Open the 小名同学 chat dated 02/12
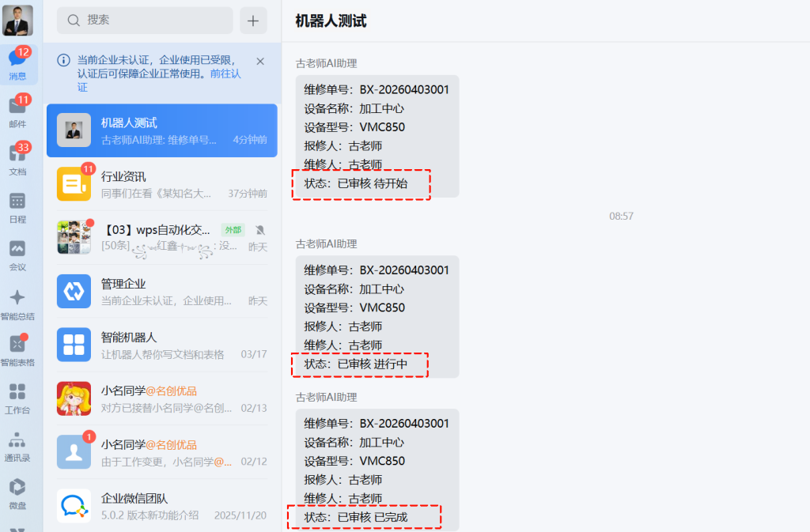810x532 pixels. [161, 452]
